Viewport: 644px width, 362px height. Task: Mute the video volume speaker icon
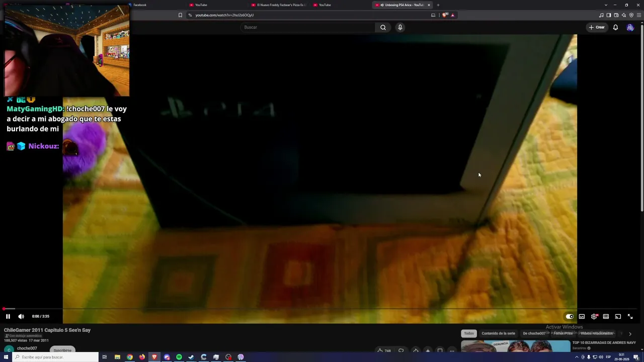(x=21, y=316)
